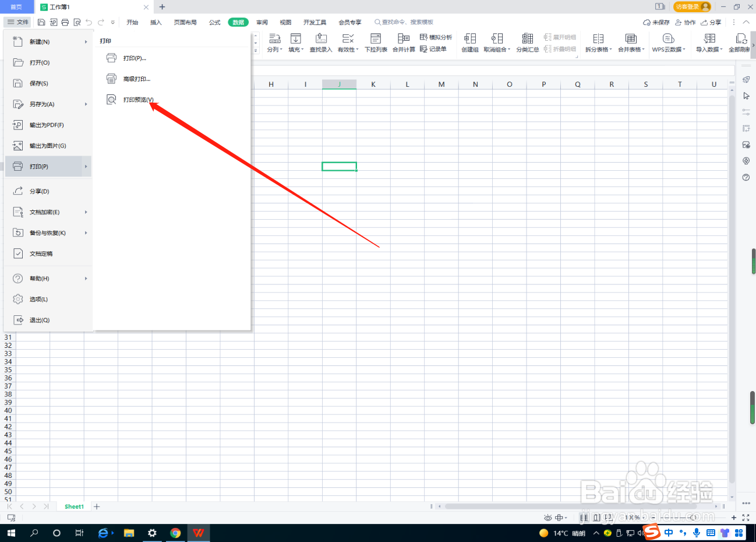Expand the 帮助(H) submenu arrow
Screen dimensions: 756x542
(86, 279)
